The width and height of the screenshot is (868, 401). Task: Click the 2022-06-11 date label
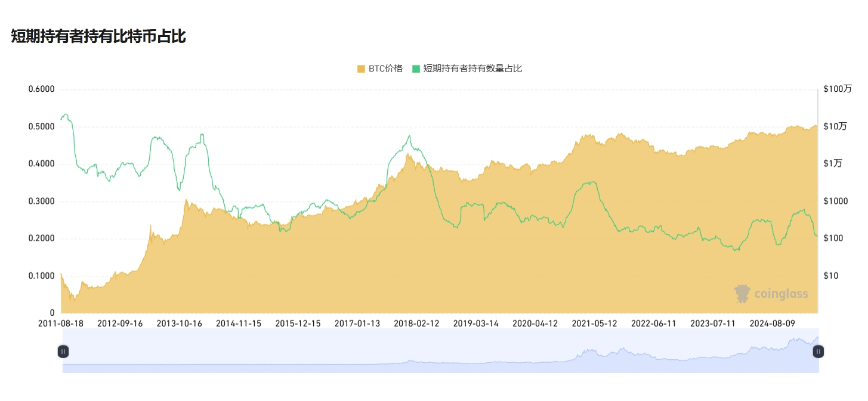[654, 324]
